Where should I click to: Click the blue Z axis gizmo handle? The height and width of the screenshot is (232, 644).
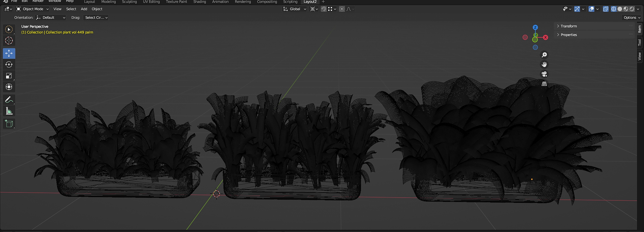(x=535, y=27)
